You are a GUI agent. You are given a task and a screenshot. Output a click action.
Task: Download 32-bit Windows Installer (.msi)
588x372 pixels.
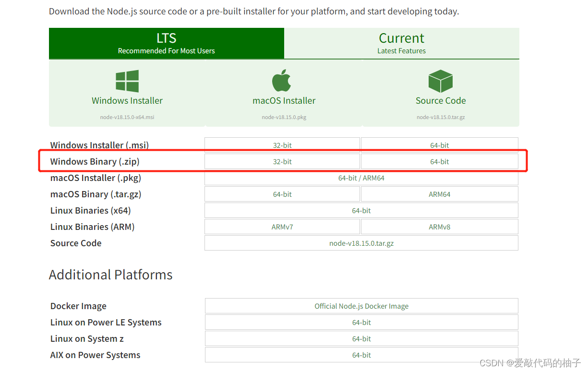(x=282, y=145)
